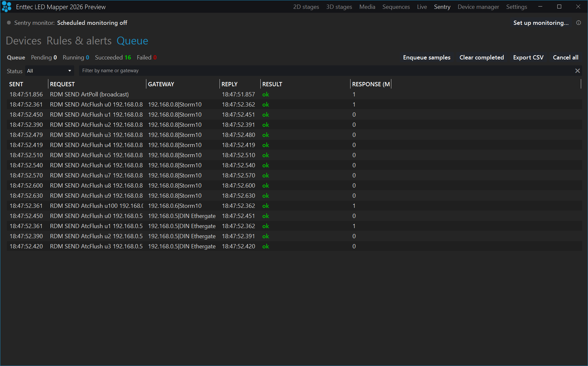The image size is (588, 366).
Task: Select row AtcFlush u7 192.168.0.8
Action: pos(294,175)
